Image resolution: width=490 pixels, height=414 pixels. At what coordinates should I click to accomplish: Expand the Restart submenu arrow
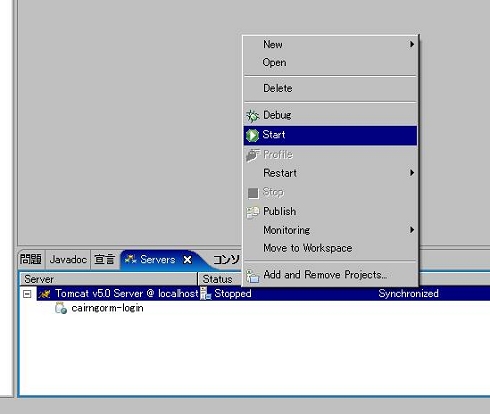coord(412,173)
